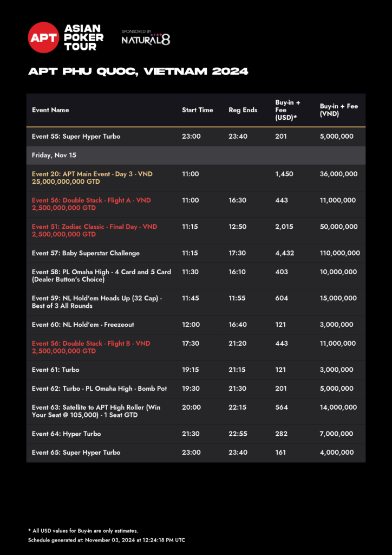Open Event 56: Double Stack Flight A
The height and width of the screenshot is (555, 392).
pyautogui.click(x=91, y=204)
